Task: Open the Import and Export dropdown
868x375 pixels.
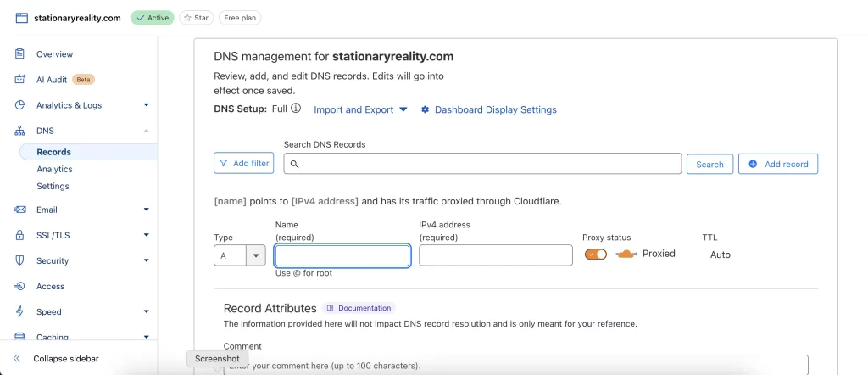Action: [x=360, y=109]
